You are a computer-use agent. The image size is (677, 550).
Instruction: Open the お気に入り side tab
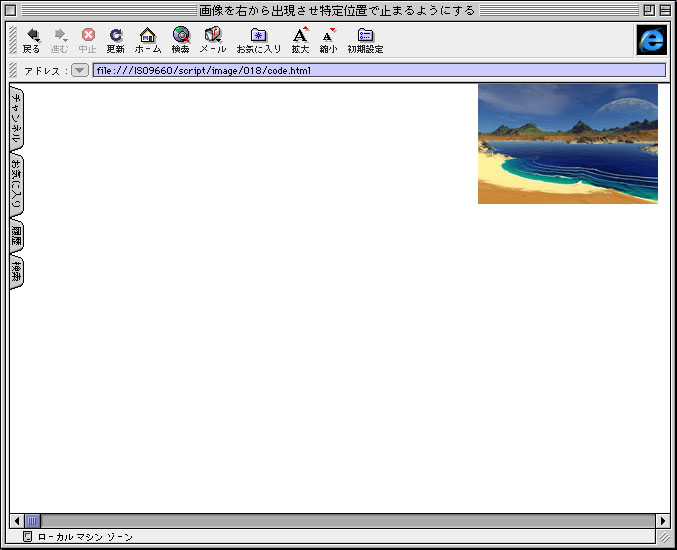tap(16, 185)
